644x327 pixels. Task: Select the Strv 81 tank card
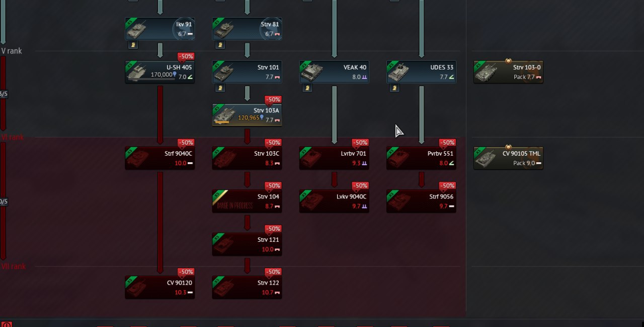tap(247, 29)
